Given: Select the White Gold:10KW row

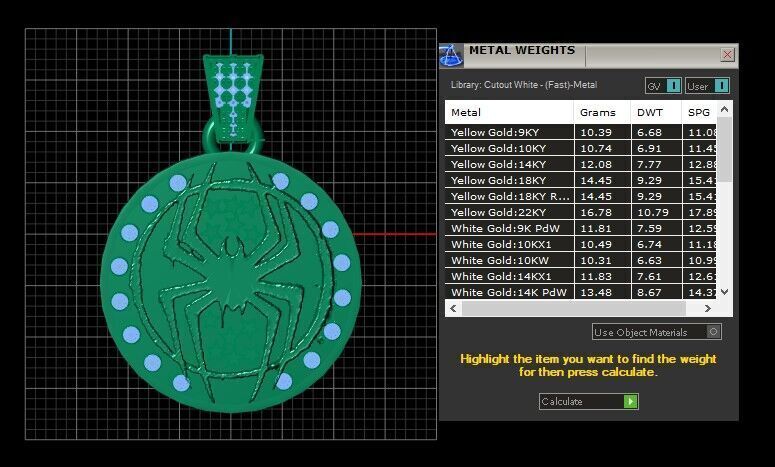Looking at the screenshot, I should click(581, 260).
